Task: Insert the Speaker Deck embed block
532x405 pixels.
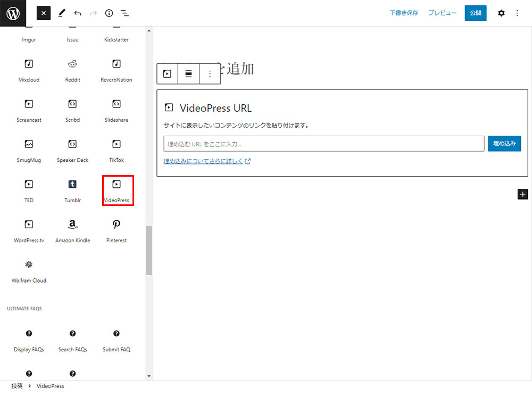Action: point(72,151)
